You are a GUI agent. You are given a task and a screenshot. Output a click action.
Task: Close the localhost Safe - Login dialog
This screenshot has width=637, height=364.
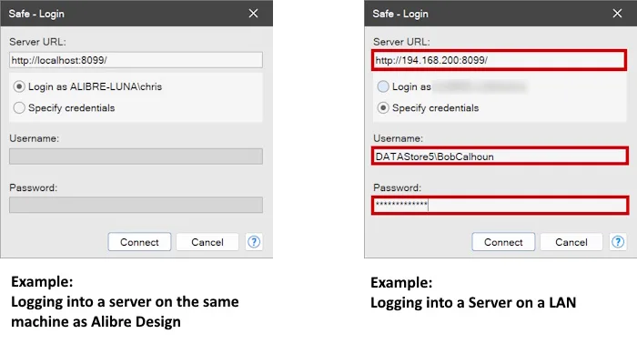point(254,14)
